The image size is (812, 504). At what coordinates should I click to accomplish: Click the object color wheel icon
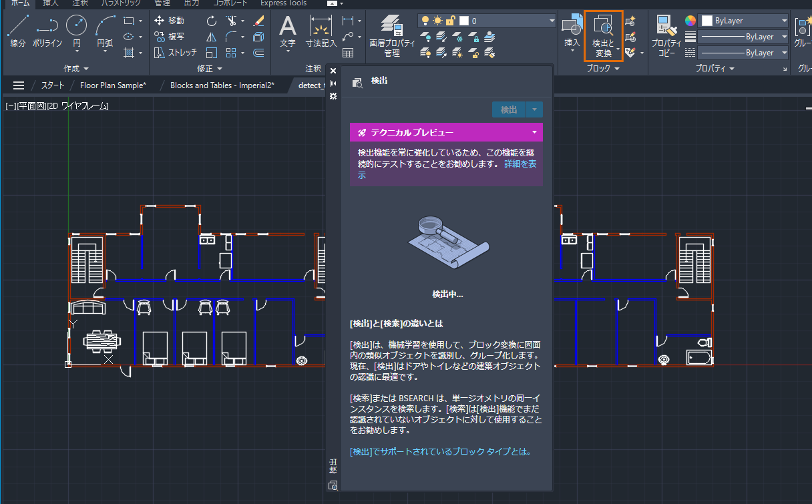click(690, 21)
